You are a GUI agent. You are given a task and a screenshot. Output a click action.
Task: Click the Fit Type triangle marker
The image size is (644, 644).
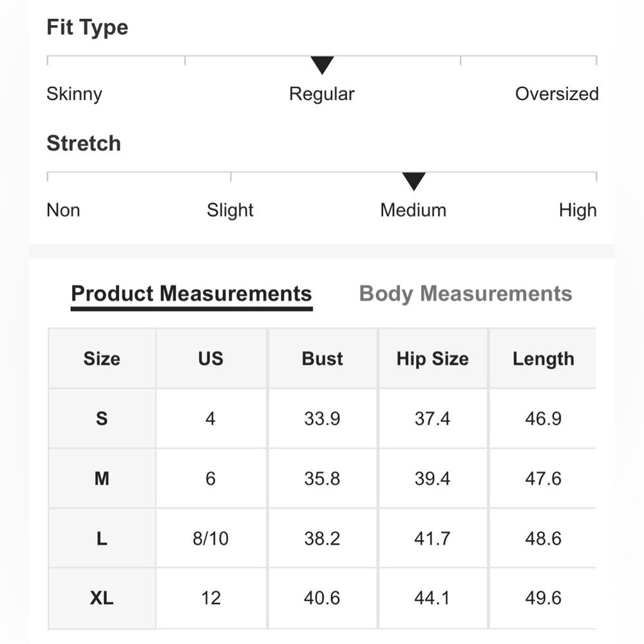pos(322,65)
